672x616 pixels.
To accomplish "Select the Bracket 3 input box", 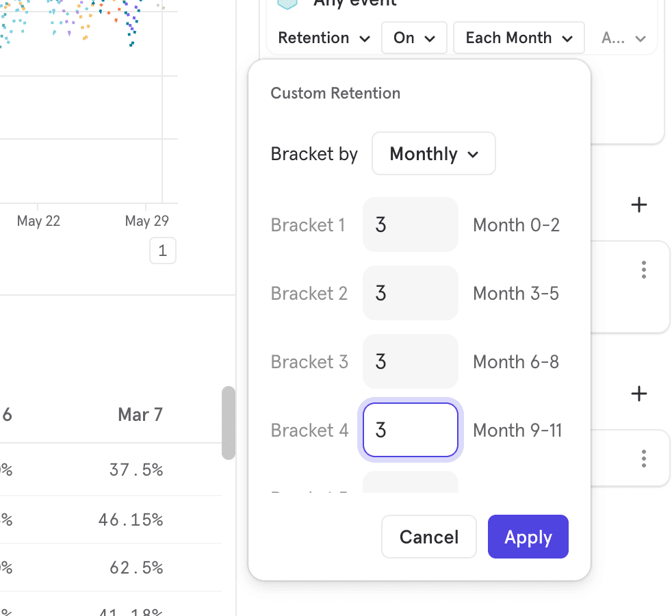I will [x=410, y=361].
